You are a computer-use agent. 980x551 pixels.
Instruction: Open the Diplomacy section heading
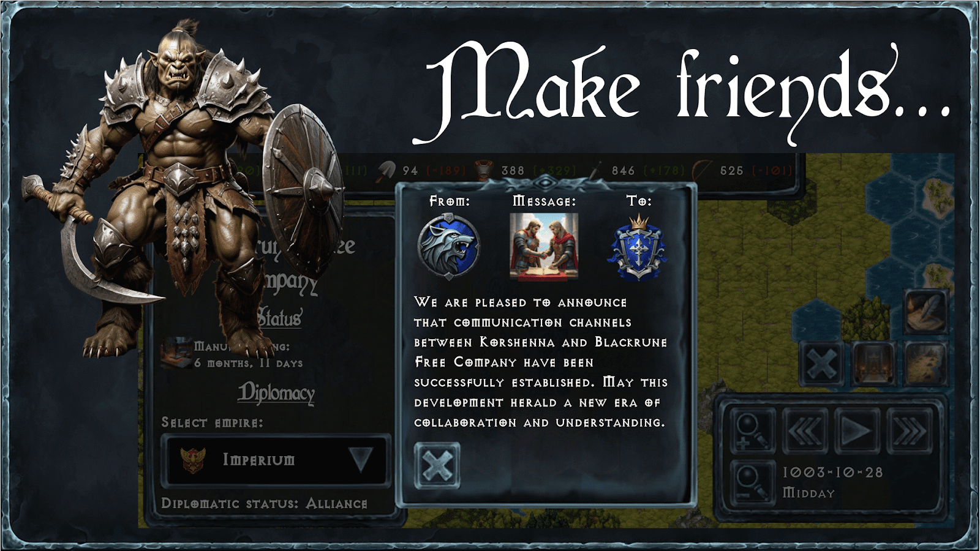pos(276,392)
